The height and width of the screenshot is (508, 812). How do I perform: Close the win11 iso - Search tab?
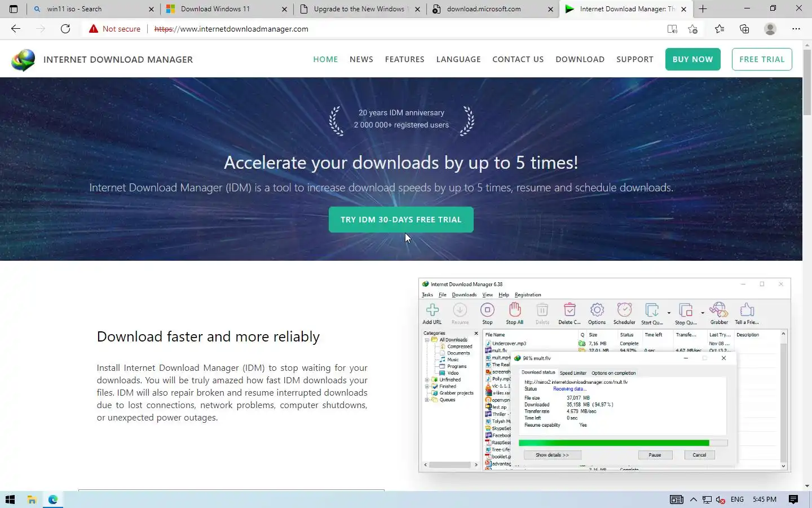[x=151, y=9]
